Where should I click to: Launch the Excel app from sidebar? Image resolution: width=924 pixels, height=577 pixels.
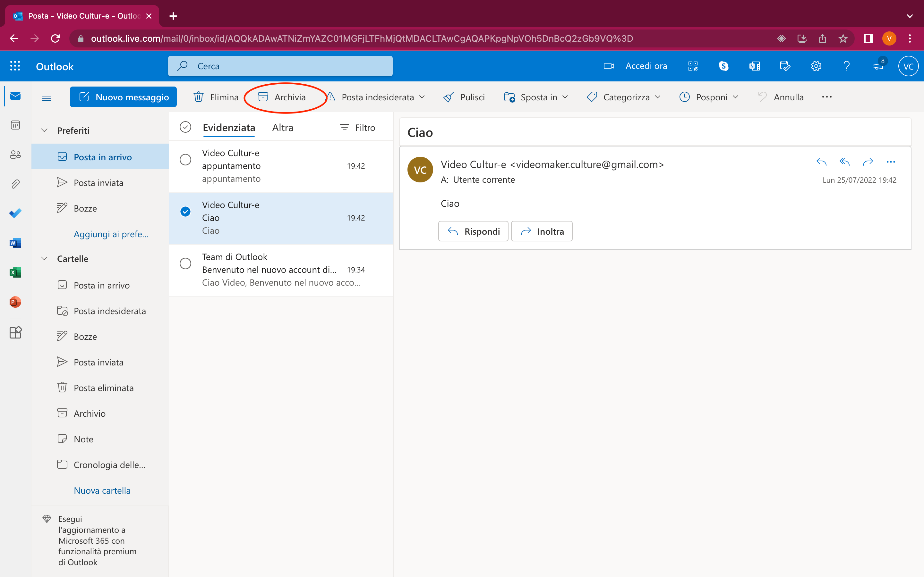15,272
